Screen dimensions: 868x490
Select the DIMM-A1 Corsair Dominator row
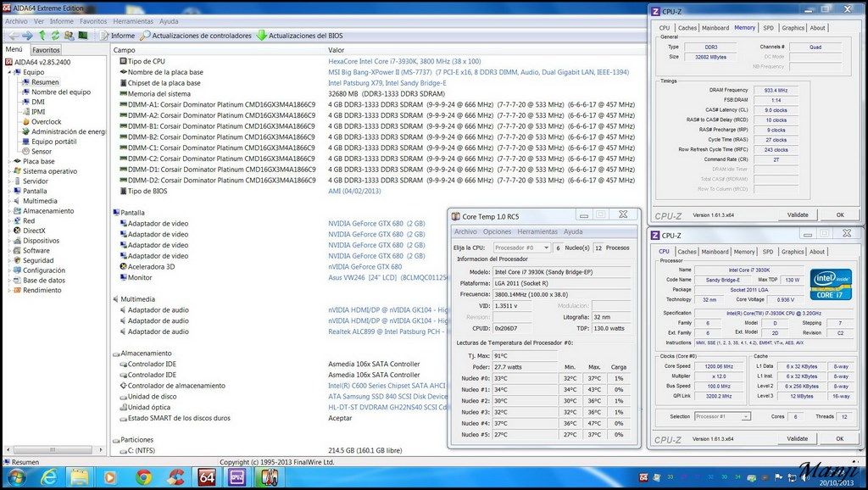[x=377, y=104]
